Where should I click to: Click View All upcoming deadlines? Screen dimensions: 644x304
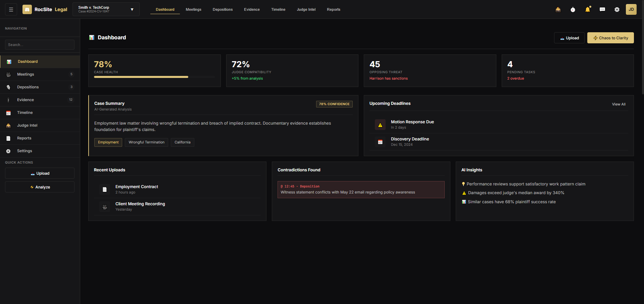(618, 104)
